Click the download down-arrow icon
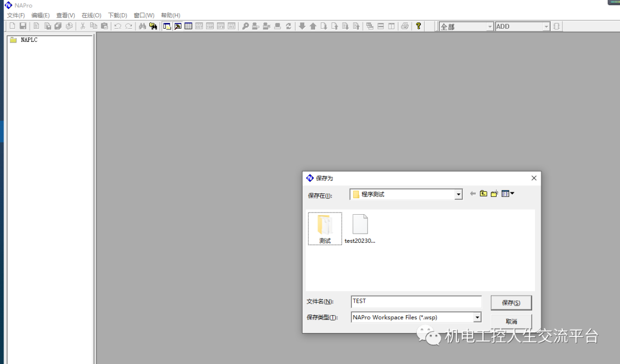Image resolution: width=620 pixels, height=364 pixels. tap(302, 26)
